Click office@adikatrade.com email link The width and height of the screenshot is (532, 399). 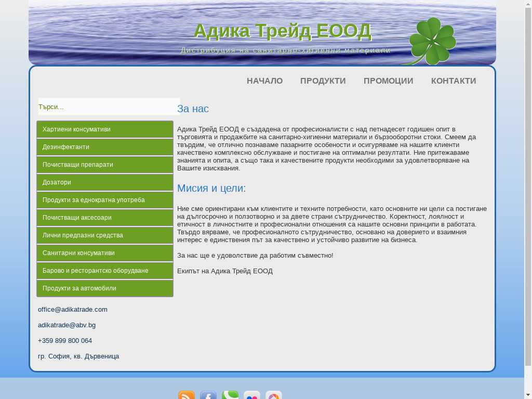click(x=73, y=310)
